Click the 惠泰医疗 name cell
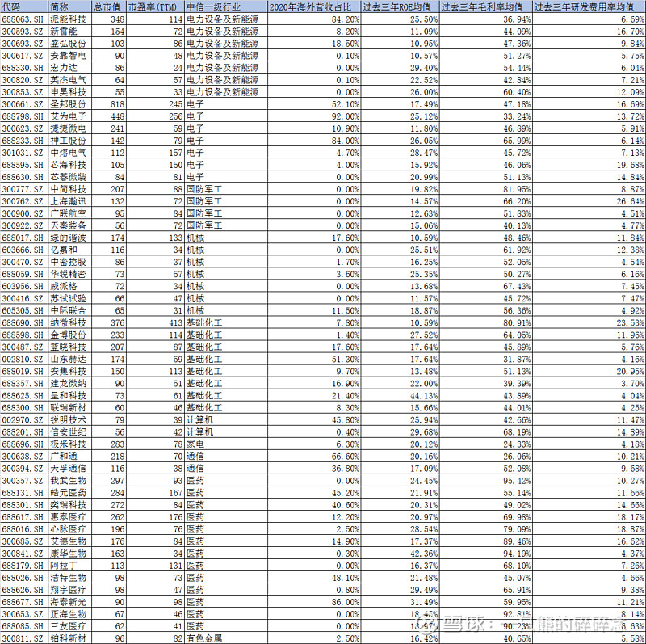646x644 pixels. pos(69,517)
